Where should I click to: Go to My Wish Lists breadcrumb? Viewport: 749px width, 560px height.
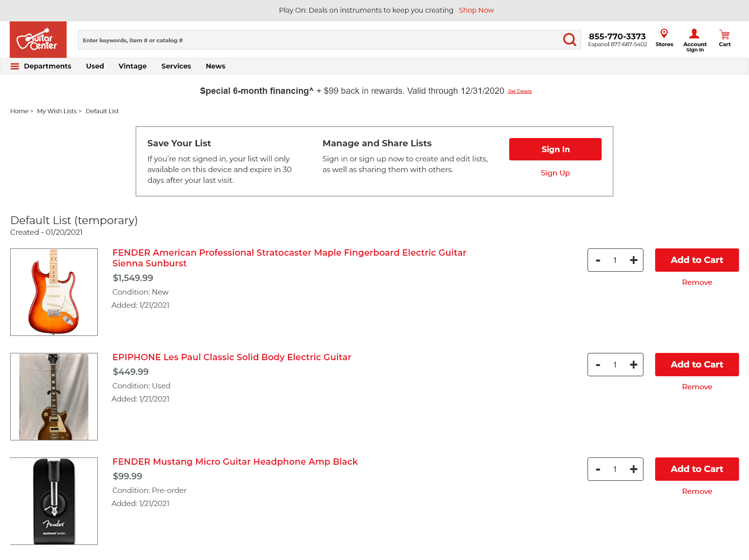[x=57, y=111]
